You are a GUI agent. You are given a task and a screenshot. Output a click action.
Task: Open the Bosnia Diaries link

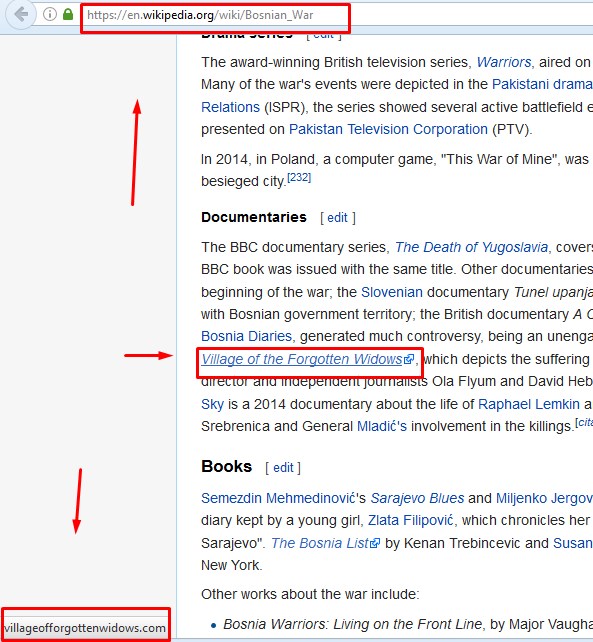point(246,337)
